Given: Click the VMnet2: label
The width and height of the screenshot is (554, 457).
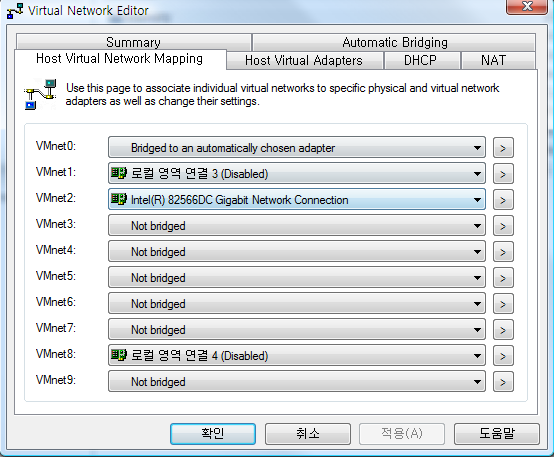Looking at the screenshot, I should point(56,198).
